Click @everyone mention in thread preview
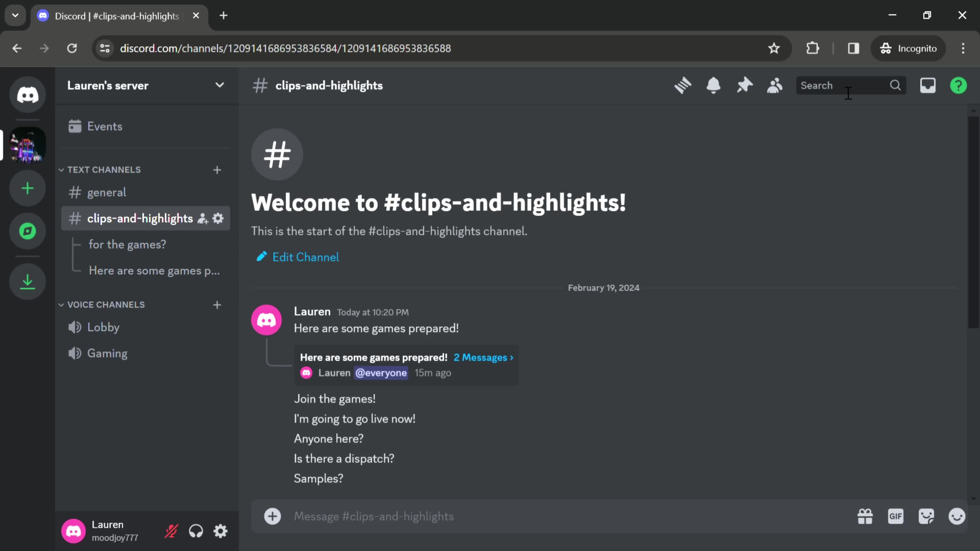The width and height of the screenshot is (980, 551). tap(381, 373)
